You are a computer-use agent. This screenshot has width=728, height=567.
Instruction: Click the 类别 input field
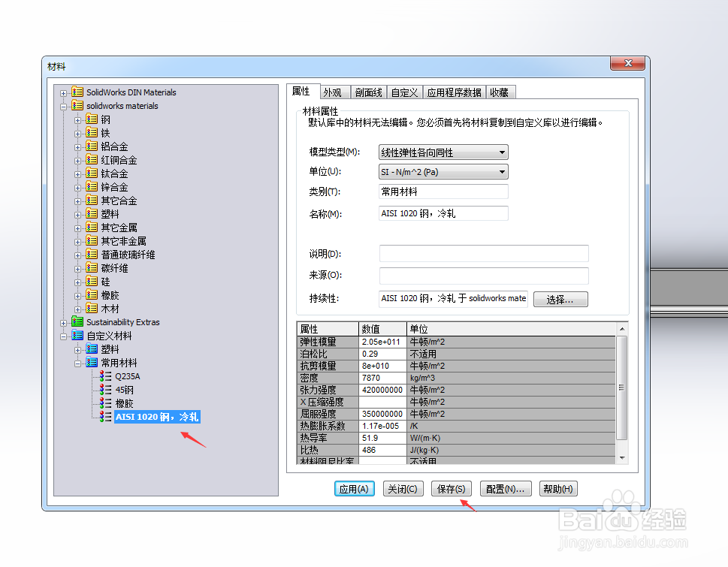click(443, 192)
